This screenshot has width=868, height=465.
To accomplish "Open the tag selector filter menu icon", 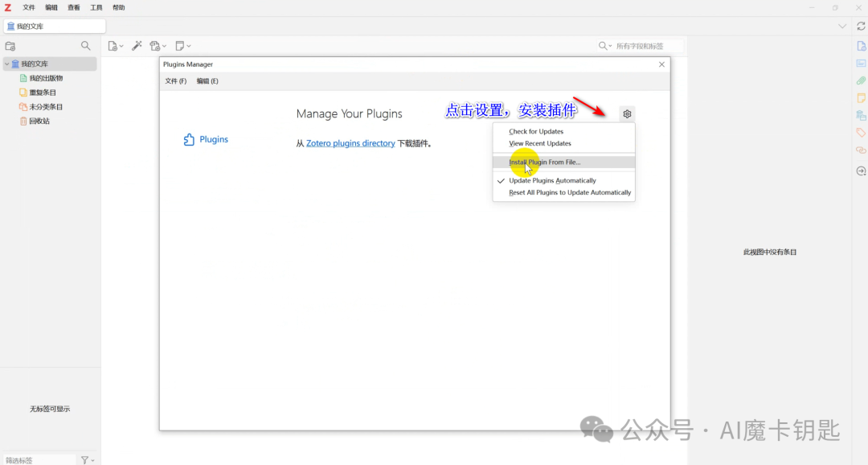I will tap(88, 460).
